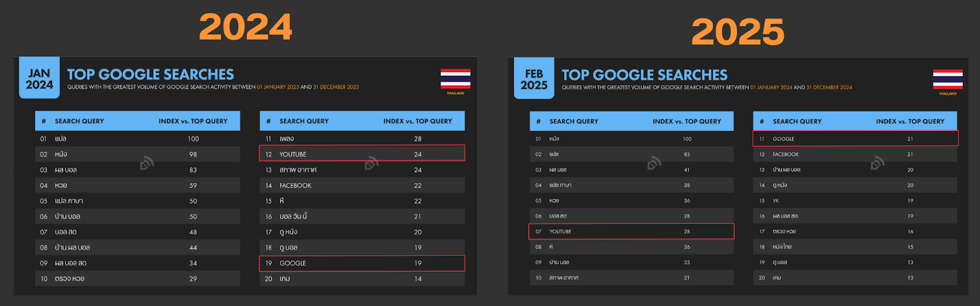Image resolution: width=980 pixels, height=306 pixels.
Task: Click the Thailand flag in the 2024 panel
Action: (455, 79)
